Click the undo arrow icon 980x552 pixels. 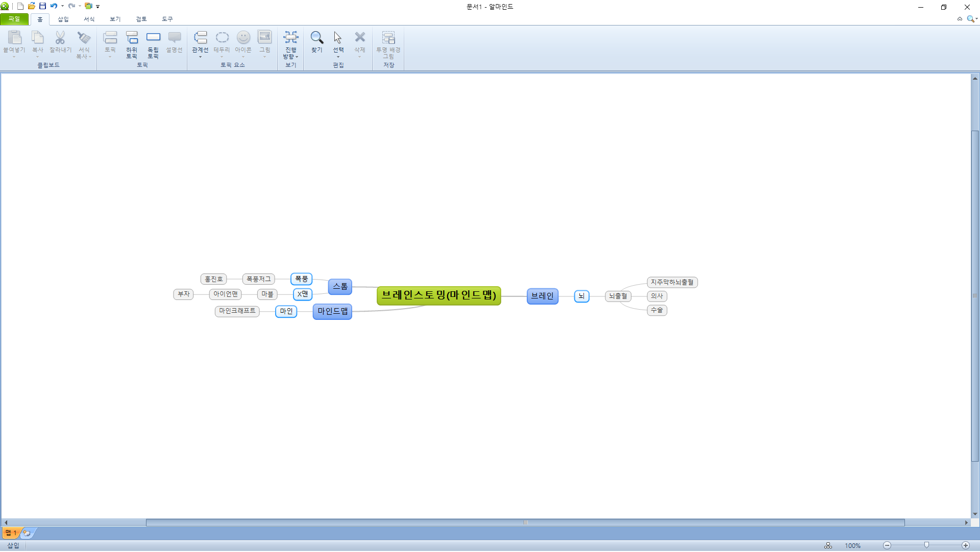pyautogui.click(x=54, y=6)
